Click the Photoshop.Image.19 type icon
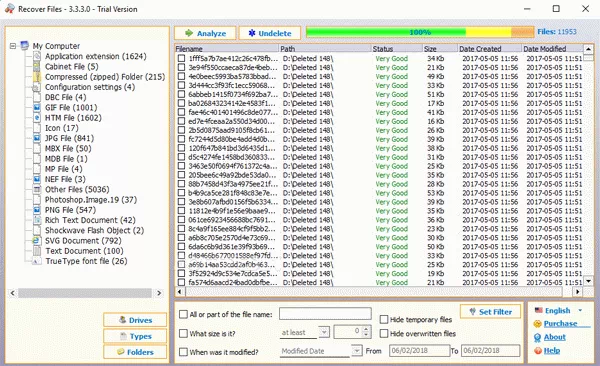The height and width of the screenshot is (366, 600). pos(37,200)
